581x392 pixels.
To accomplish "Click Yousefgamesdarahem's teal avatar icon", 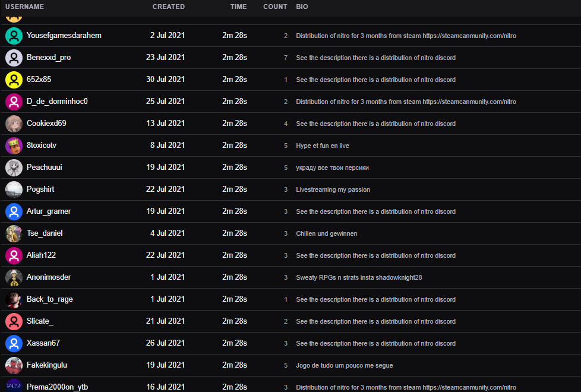I will click(14, 36).
